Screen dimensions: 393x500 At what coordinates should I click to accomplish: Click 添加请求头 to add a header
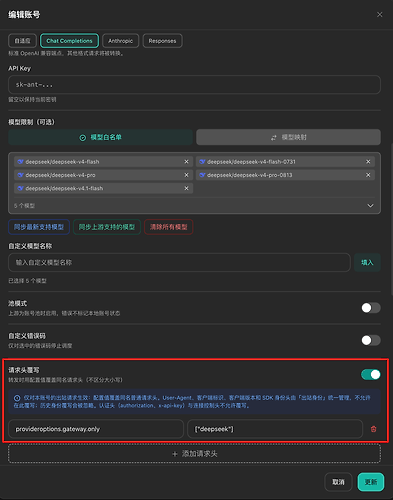click(194, 454)
